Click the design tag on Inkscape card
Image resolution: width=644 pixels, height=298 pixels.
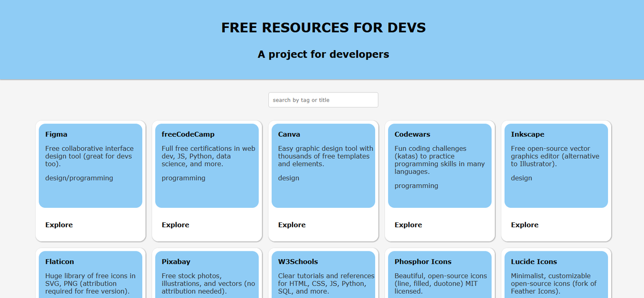coord(522,178)
